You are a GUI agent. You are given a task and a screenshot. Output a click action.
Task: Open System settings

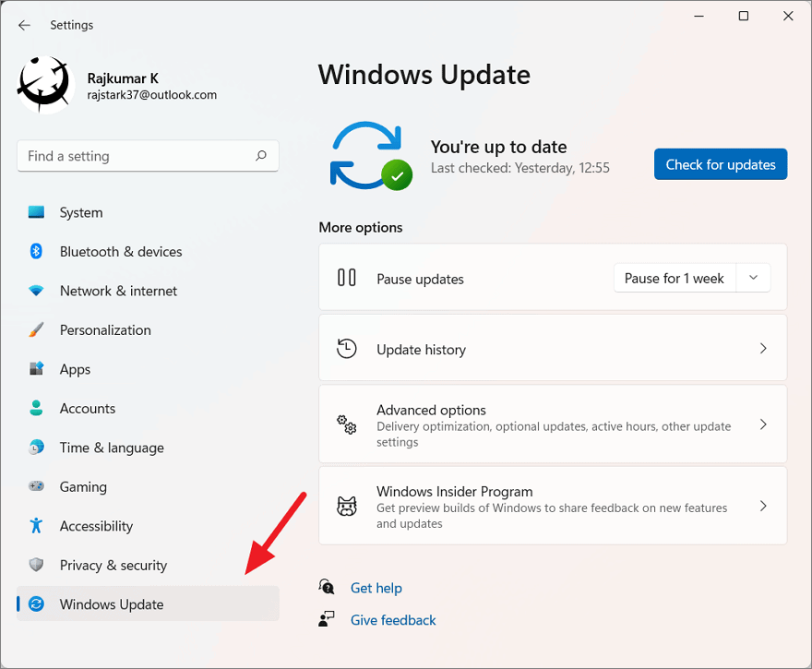pos(149,212)
